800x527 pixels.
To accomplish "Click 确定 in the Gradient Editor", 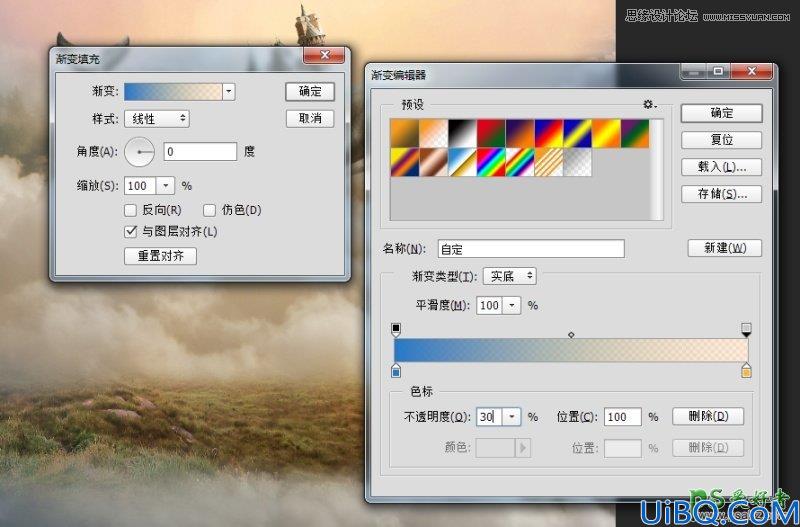I will coord(721,113).
